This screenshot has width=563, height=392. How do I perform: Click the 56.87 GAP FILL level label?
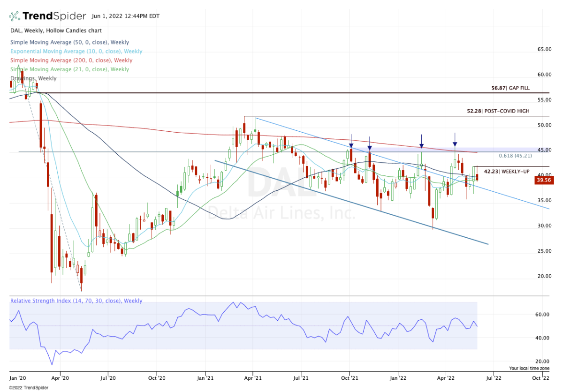tap(510, 88)
